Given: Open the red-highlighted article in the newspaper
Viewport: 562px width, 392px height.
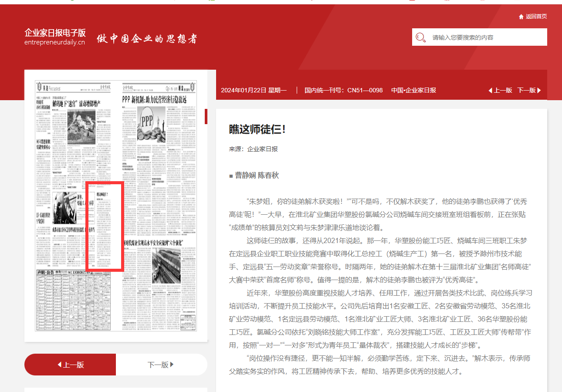Looking at the screenshot, I should pyautogui.click(x=105, y=226).
